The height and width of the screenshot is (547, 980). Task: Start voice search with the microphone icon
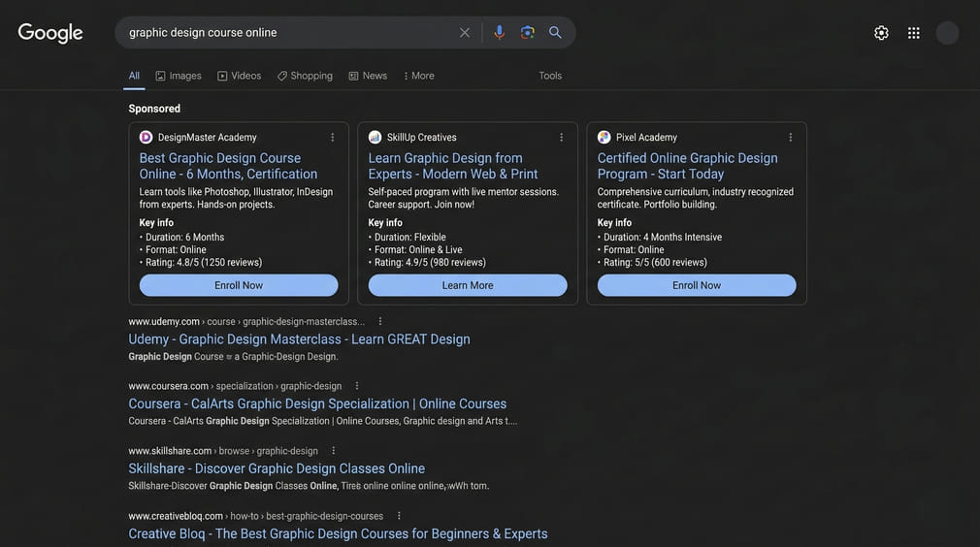499,32
